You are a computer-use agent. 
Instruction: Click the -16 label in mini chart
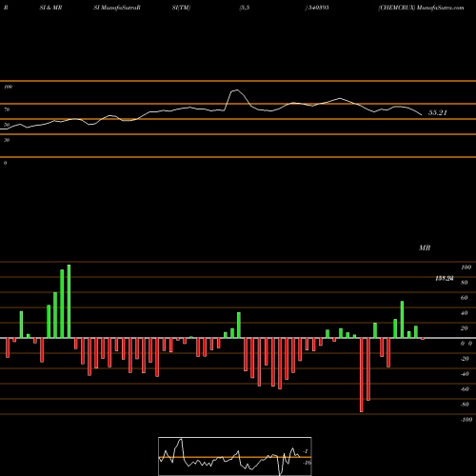click(x=307, y=463)
